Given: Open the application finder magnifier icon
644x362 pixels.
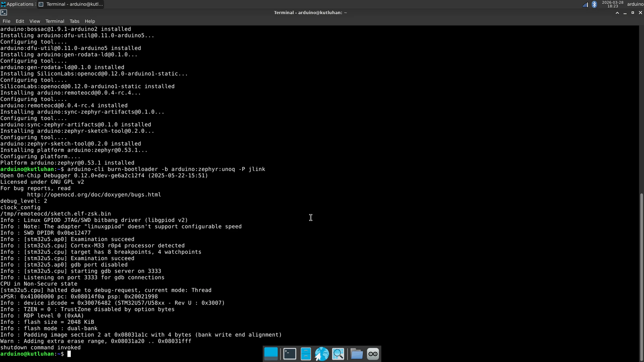Looking at the screenshot, I should point(338,354).
